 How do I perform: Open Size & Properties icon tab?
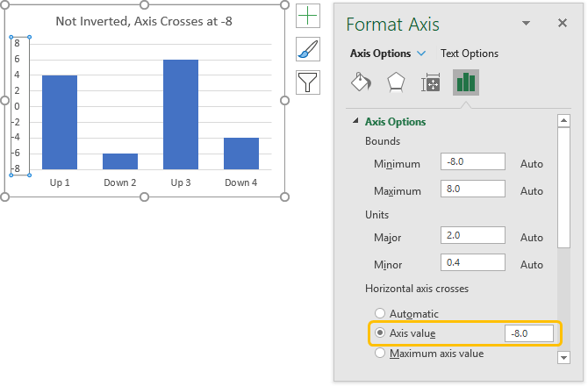[431, 83]
